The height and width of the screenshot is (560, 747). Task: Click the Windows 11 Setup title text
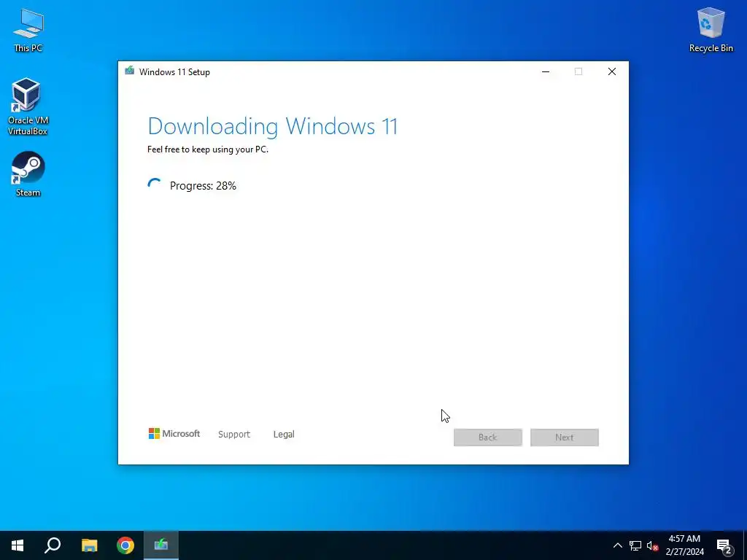[174, 72]
